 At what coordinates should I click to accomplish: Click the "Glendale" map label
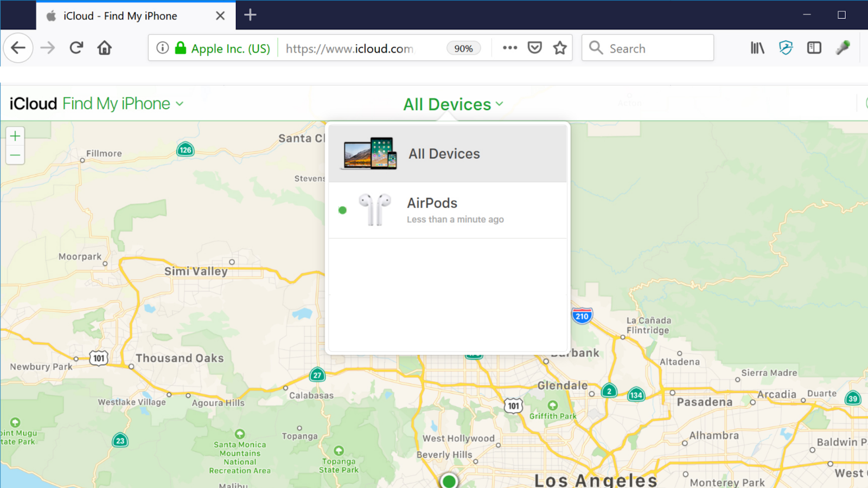tap(563, 386)
